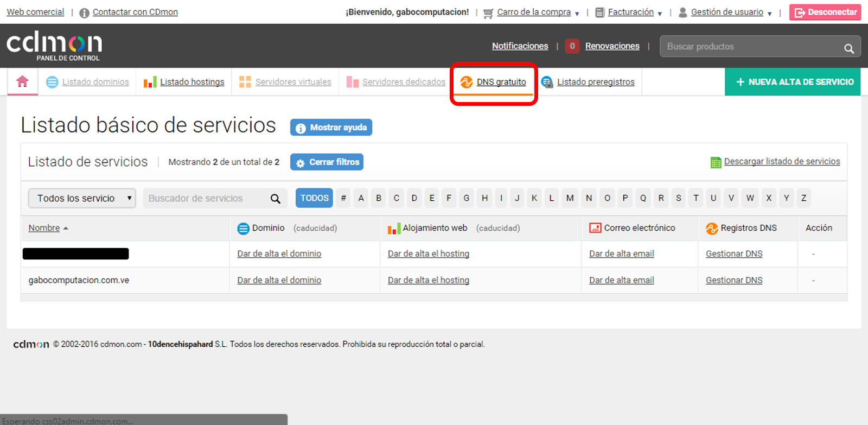Click Nueva alta de servicio button
The image size is (868, 425).
click(x=793, y=82)
